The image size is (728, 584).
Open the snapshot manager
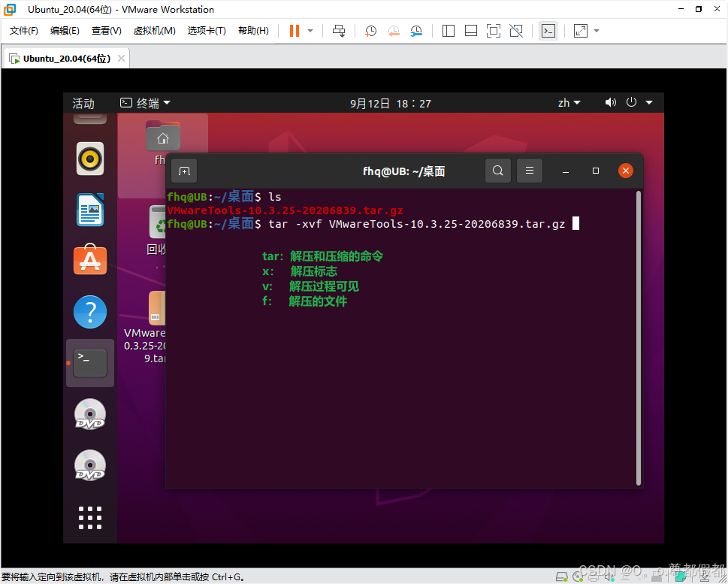coord(416,31)
